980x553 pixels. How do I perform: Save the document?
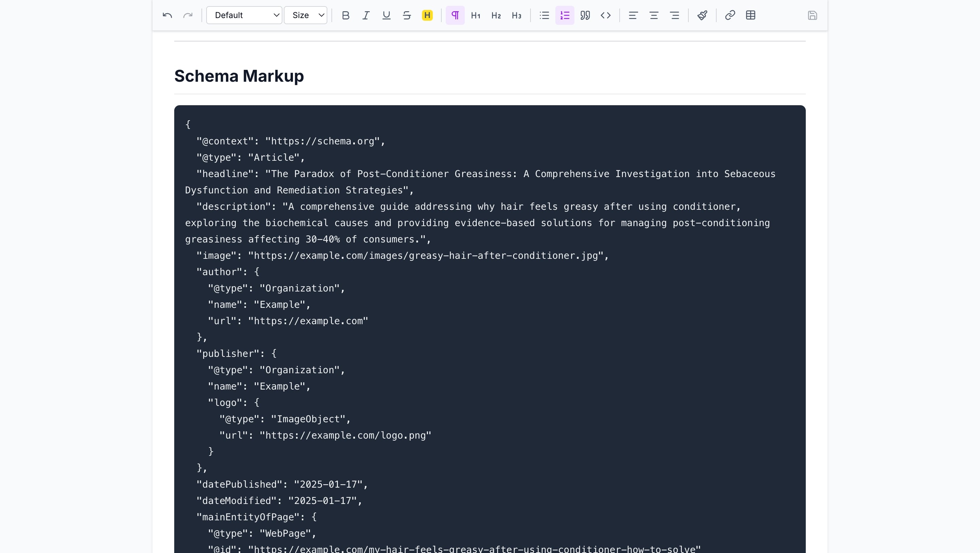[x=813, y=15]
